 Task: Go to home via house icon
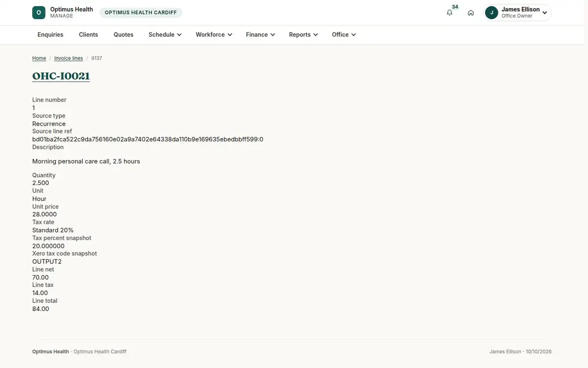471,13
